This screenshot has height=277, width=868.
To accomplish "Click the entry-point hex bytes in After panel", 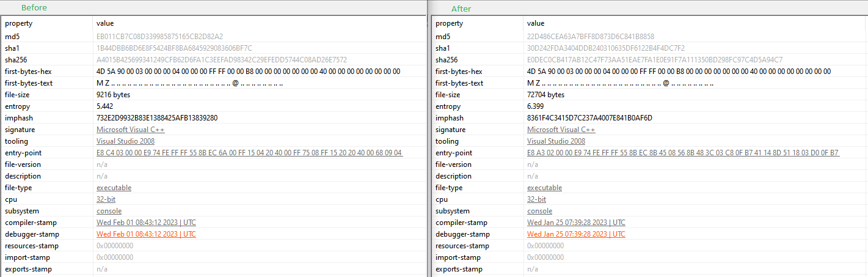I will (683, 153).
